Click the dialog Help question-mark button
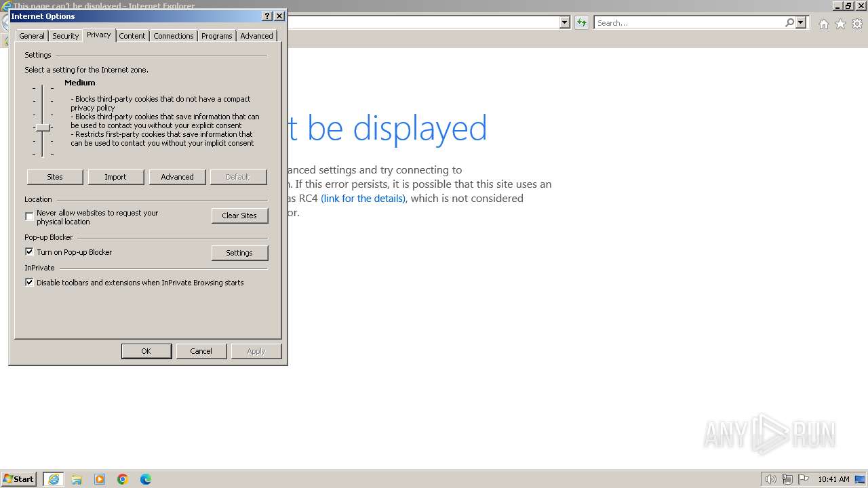 pyautogui.click(x=267, y=16)
